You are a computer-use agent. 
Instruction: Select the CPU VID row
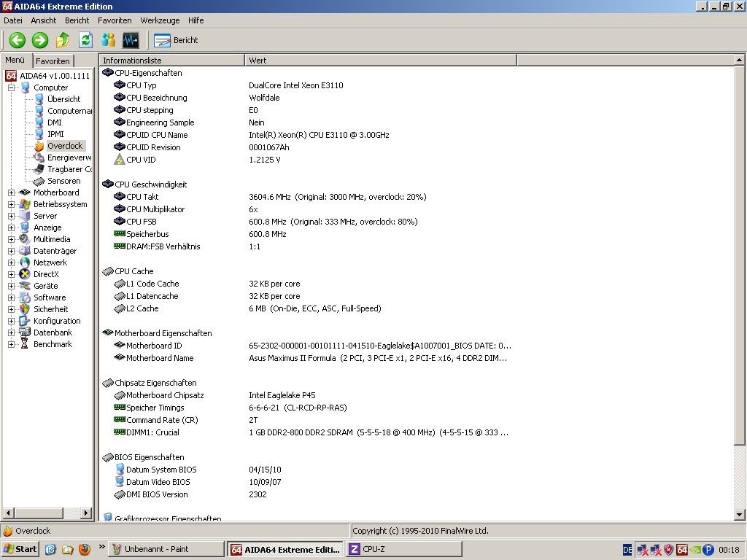click(417, 160)
